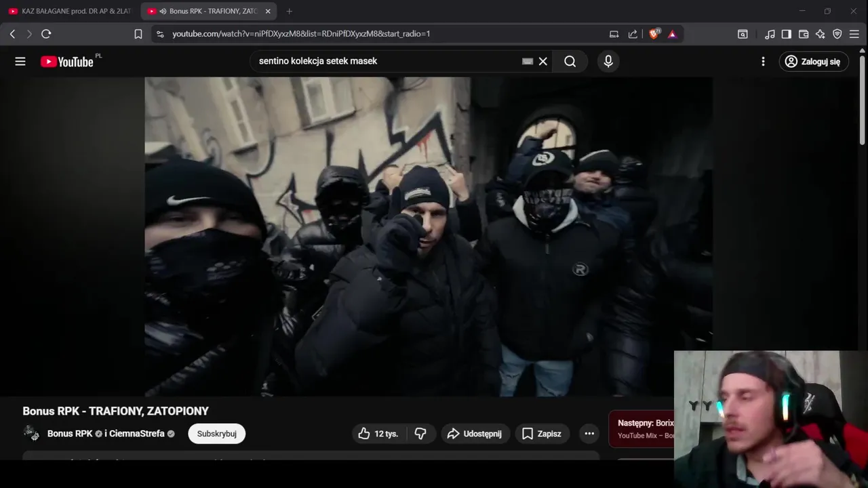This screenshot has height=488, width=868.
Task: Share this page from address bar
Action: [633, 34]
